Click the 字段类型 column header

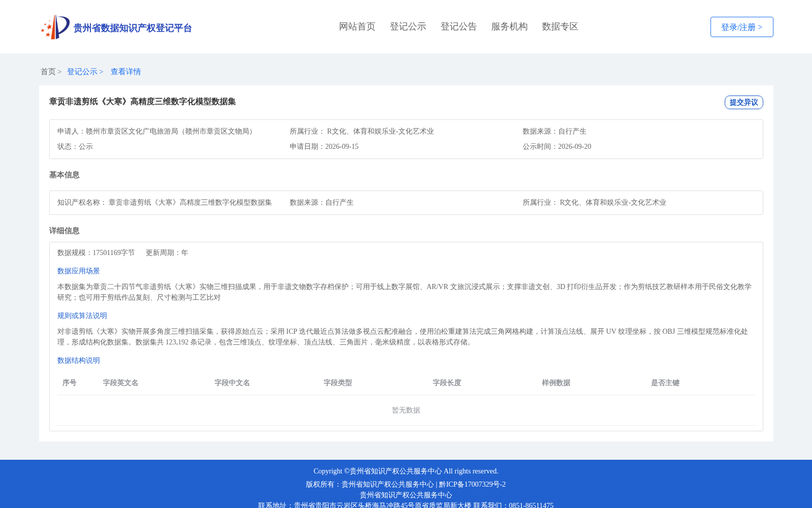(338, 383)
